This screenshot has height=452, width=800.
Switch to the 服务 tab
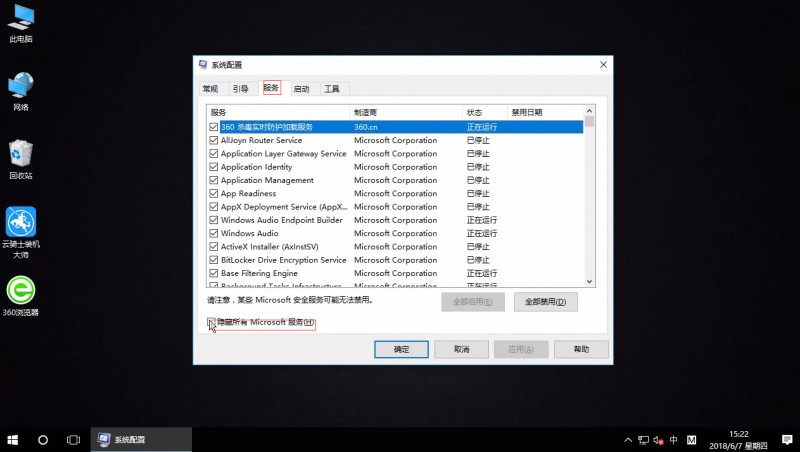[x=271, y=88]
